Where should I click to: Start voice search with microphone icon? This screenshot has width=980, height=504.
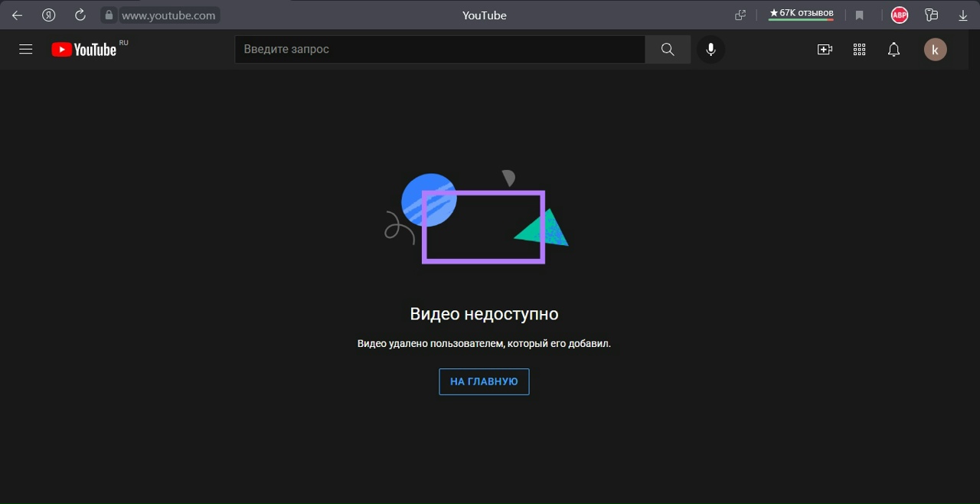[710, 49]
